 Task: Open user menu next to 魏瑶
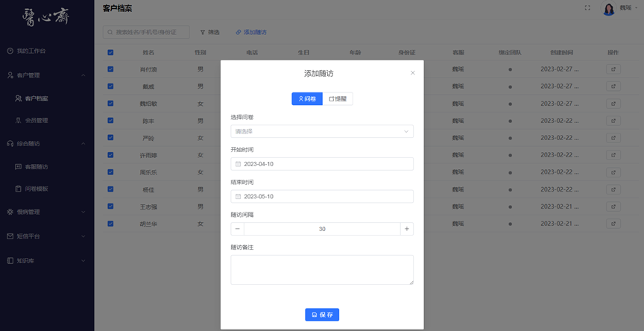(636, 7)
